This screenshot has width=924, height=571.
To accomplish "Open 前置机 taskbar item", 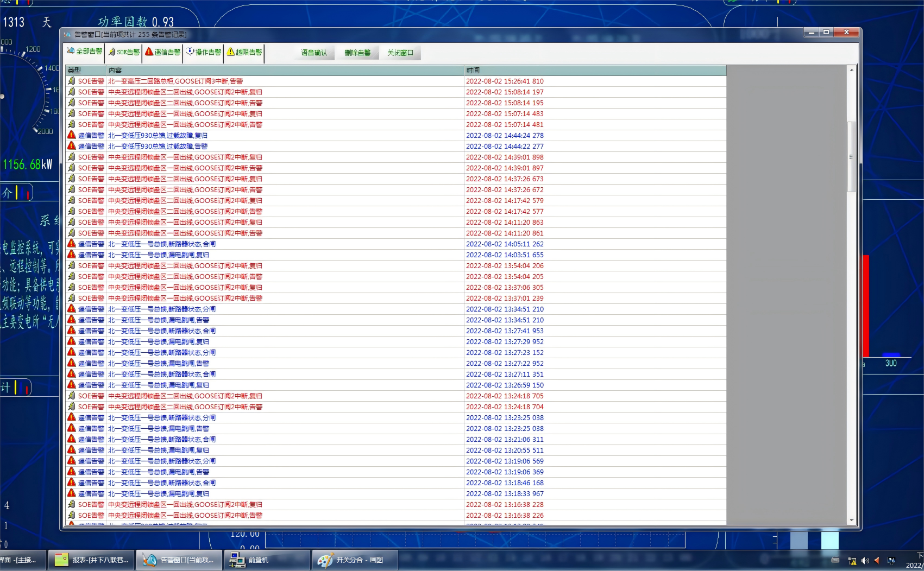I will pos(267,560).
